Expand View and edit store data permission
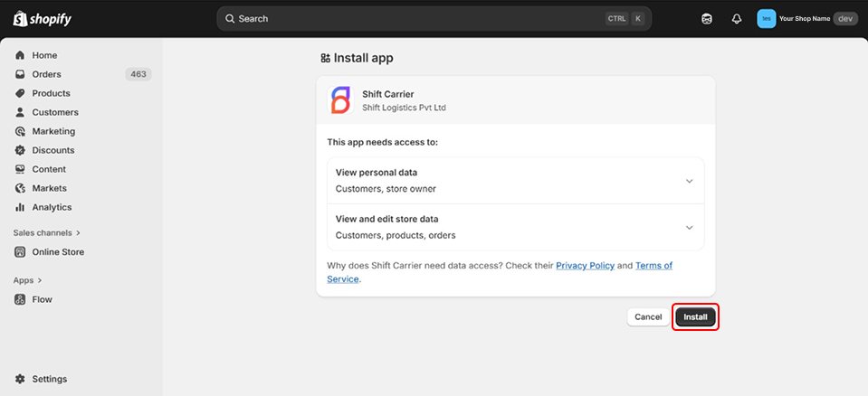This screenshot has width=868, height=396. tap(689, 227)
